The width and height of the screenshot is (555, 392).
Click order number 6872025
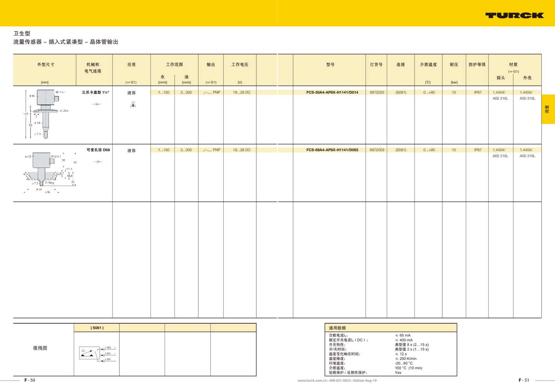377,92
